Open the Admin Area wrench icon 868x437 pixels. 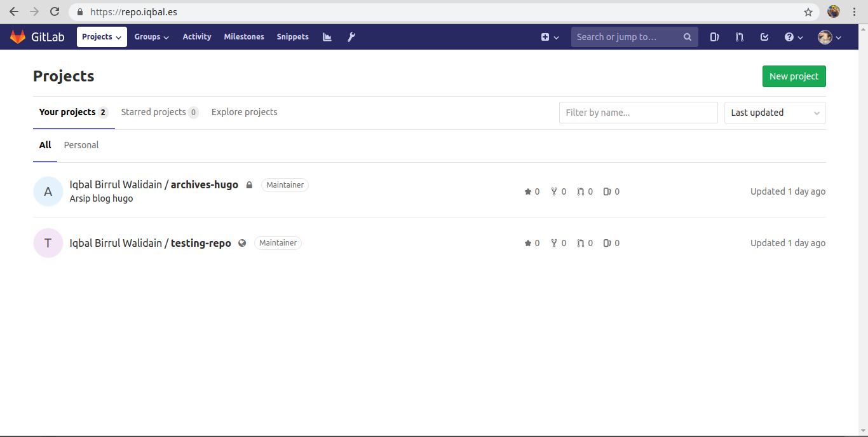351,36
